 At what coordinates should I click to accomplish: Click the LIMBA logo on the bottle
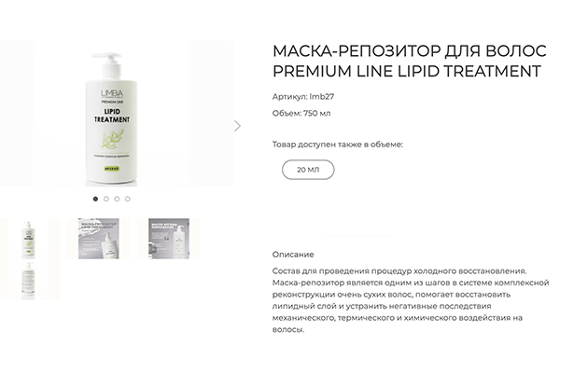112,93
